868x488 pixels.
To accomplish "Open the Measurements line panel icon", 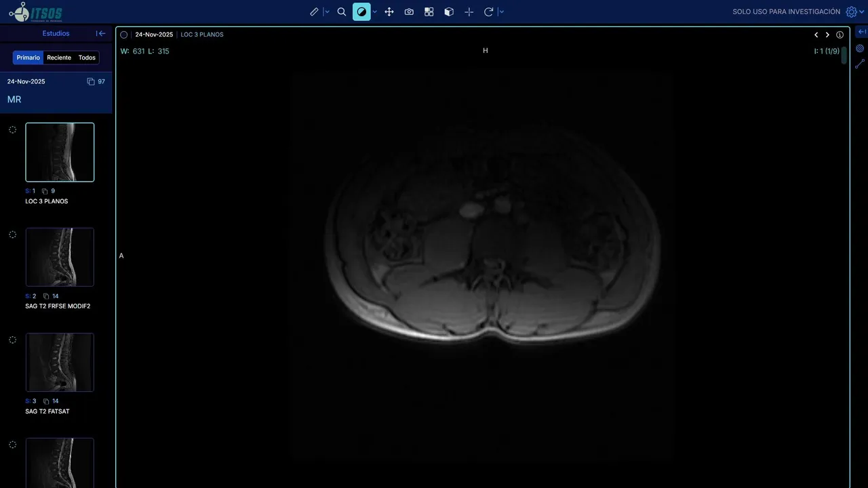I will tap(860, 64).
